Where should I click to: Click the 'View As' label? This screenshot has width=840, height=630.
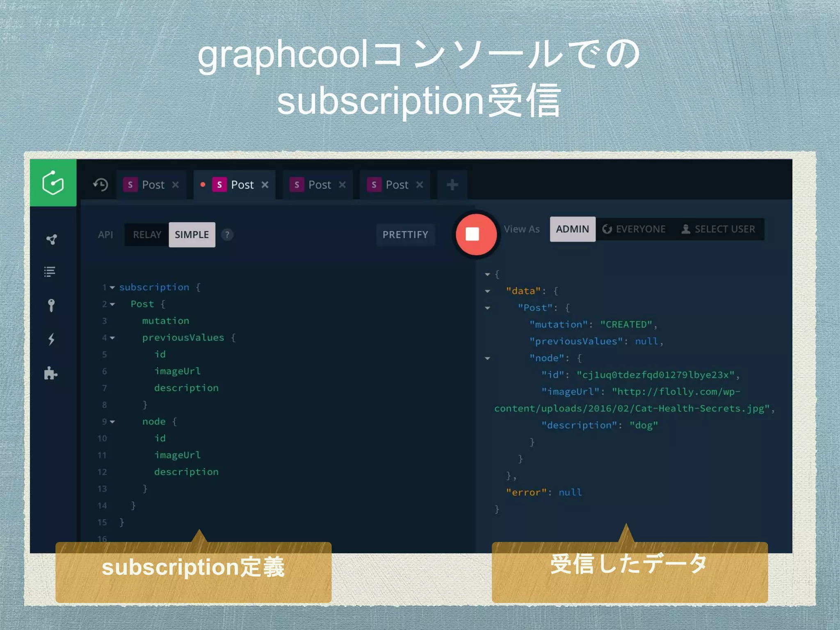(522, 229)
